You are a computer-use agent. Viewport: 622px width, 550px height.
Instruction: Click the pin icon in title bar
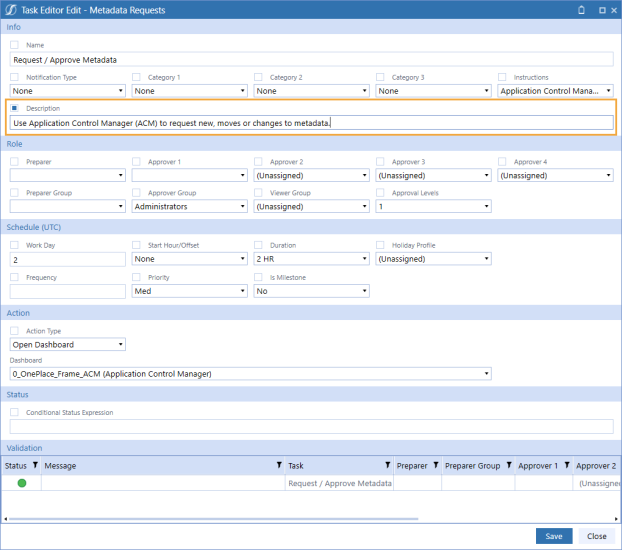(581, 10)
